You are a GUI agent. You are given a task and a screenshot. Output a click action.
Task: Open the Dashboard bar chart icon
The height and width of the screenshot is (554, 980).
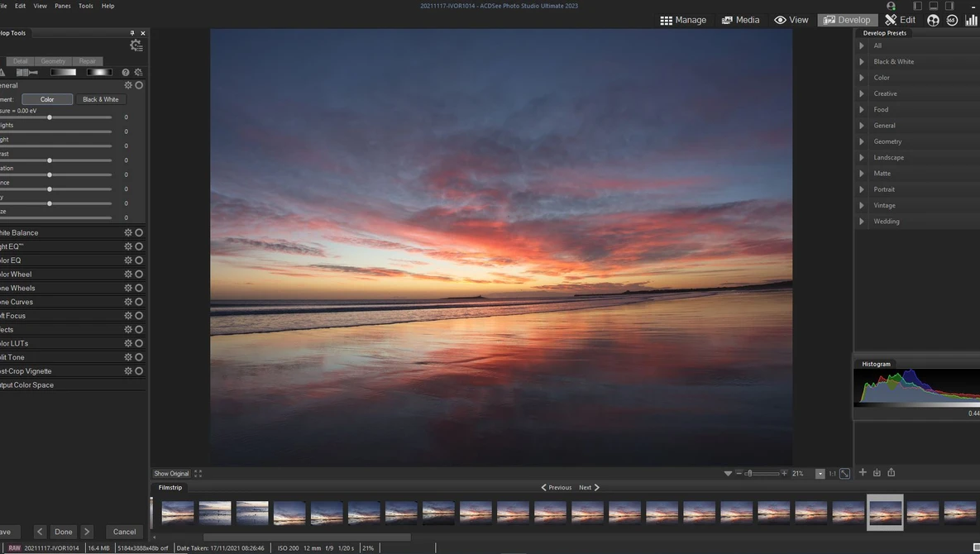click(971, 20)
